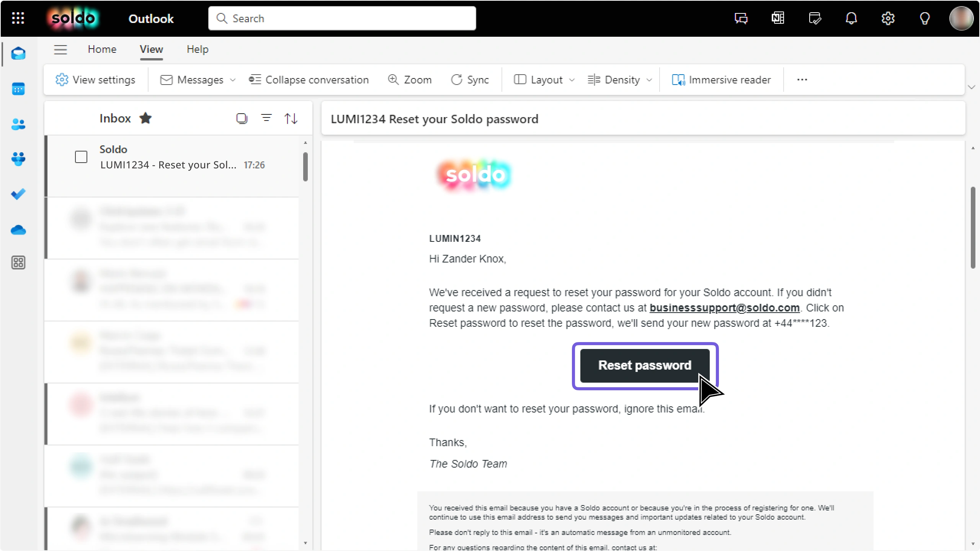
Task: Open Outlook settings via the gear icon
Action: click(888, 18)
